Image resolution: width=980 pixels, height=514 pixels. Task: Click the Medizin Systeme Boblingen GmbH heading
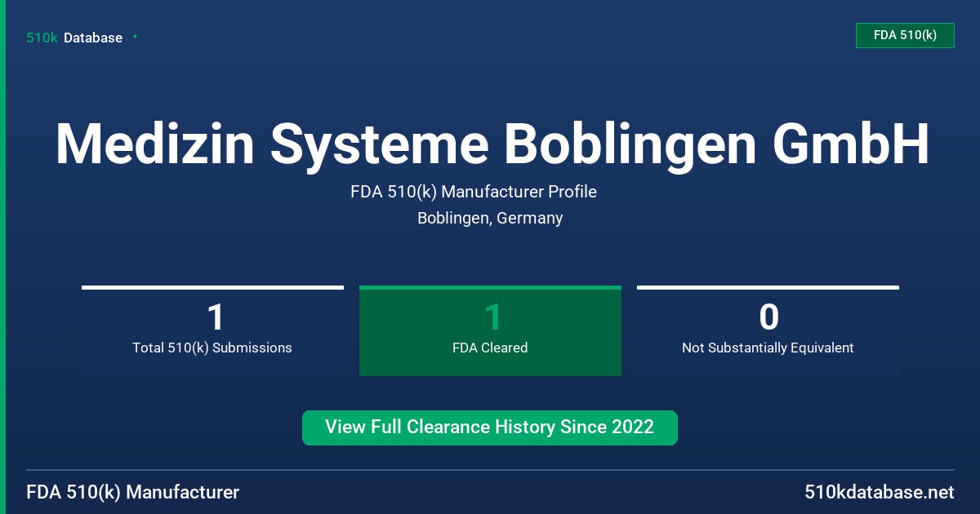click(x=492, y=144)
